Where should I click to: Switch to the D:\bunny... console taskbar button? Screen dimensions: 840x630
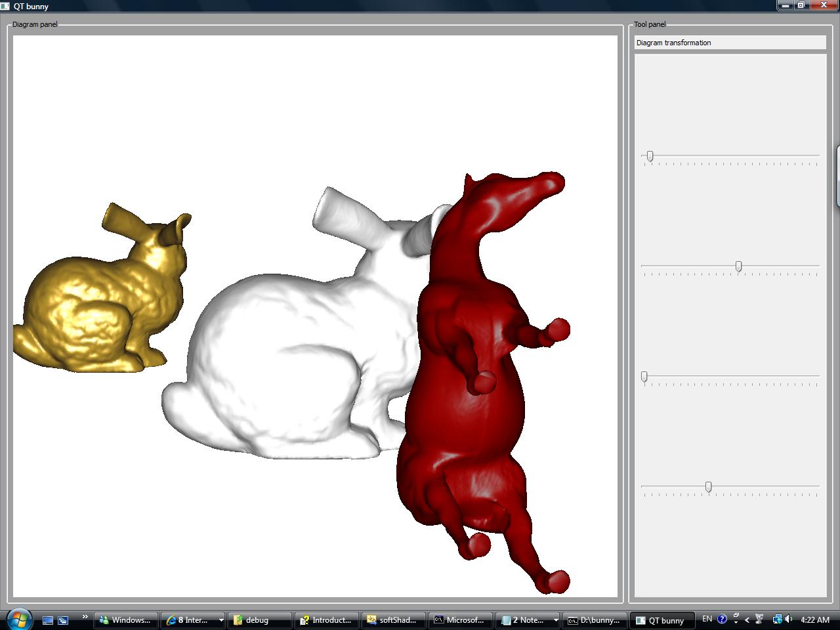[x=595, y=620]
